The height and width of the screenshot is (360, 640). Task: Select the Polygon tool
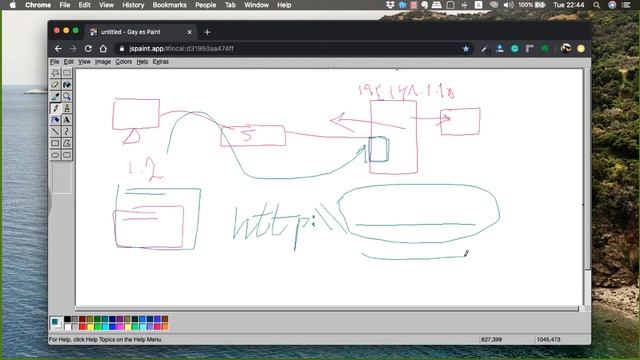[x=67, y=143]
